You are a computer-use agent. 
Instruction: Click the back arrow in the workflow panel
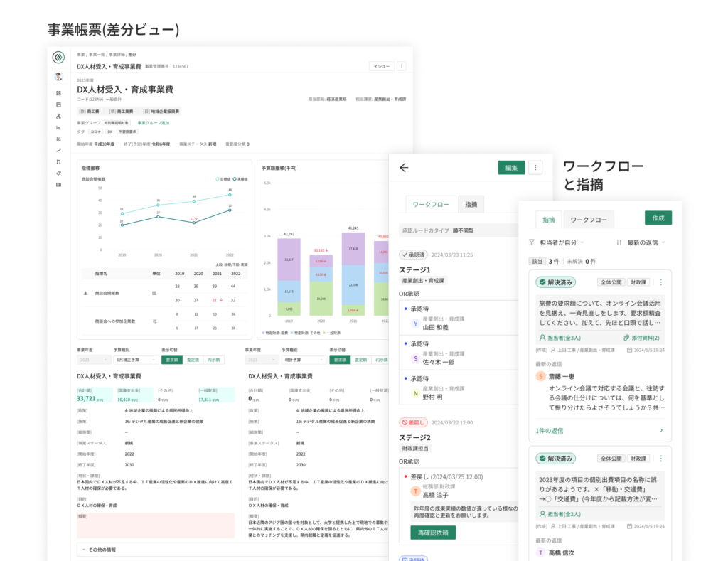tap(404, 168)
